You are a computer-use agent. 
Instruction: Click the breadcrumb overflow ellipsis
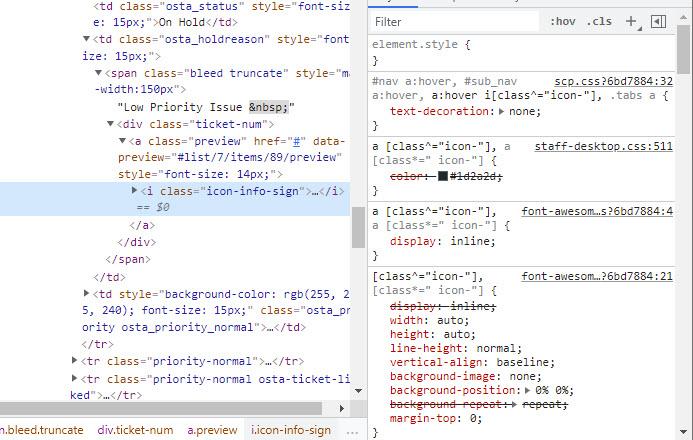click(x=351, y=430)
